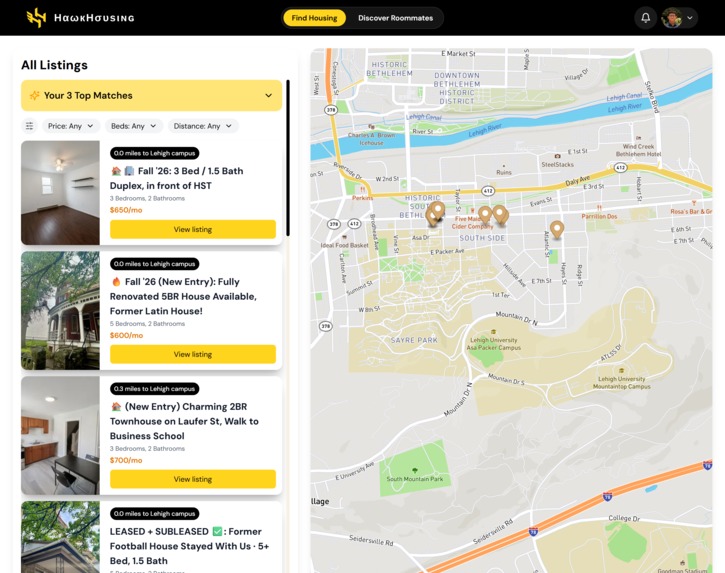Viewport: 725px width, 573px height.
Task: Click the Wind Creek Bethlehem Hotel marker
Action: point(639,138)
